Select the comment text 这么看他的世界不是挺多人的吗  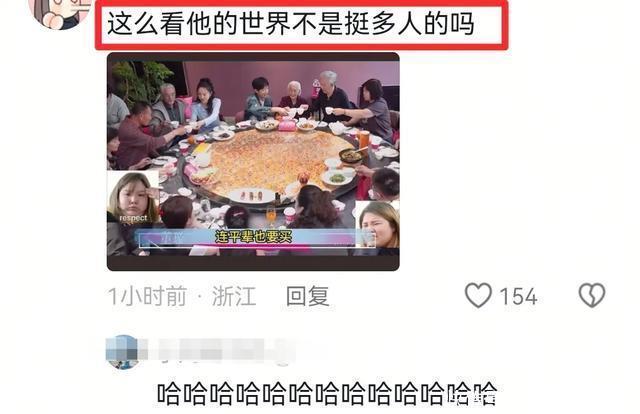(x=291, y=24)
